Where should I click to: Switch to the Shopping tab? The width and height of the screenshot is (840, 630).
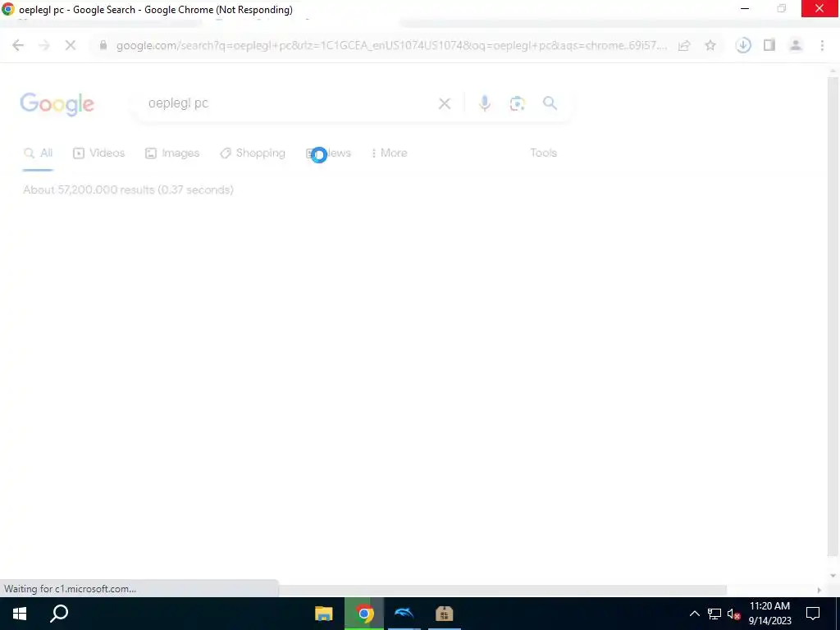(253, 153)
